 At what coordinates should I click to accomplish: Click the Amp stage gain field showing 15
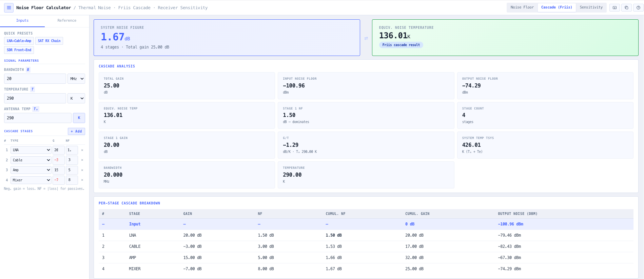[58, 170]
